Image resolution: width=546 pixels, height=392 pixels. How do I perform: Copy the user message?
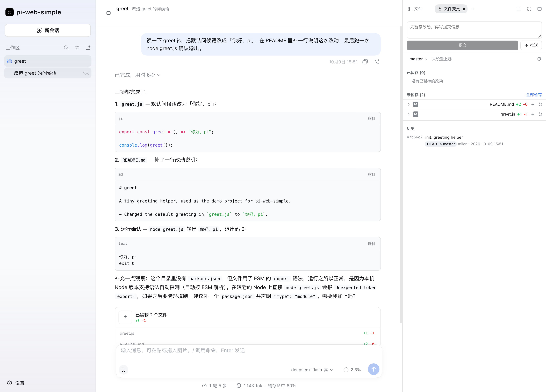(x=365, y=62)
